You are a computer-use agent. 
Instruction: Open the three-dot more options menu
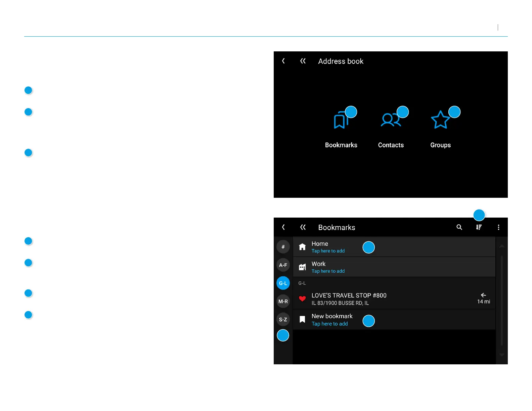point(498,227)
